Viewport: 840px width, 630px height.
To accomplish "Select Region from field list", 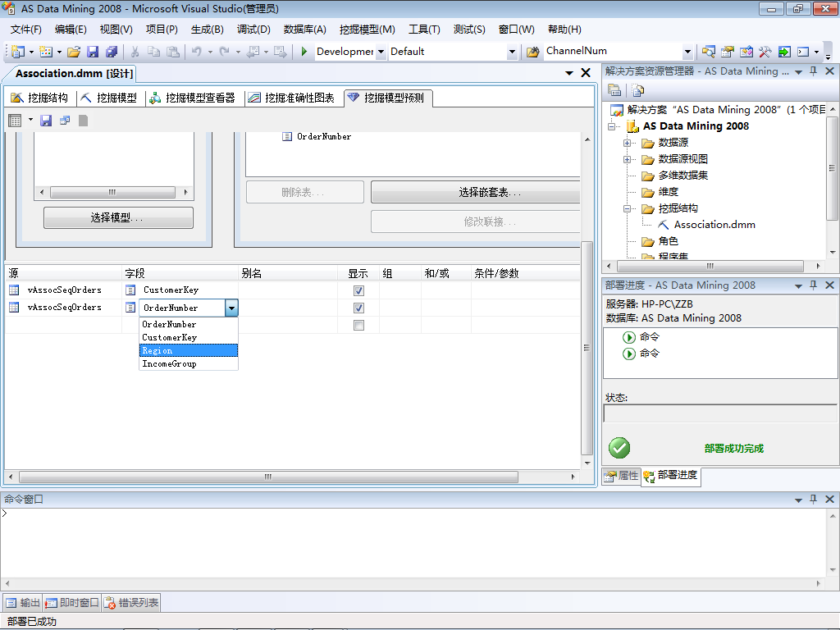I will click(x=189, y=350).
